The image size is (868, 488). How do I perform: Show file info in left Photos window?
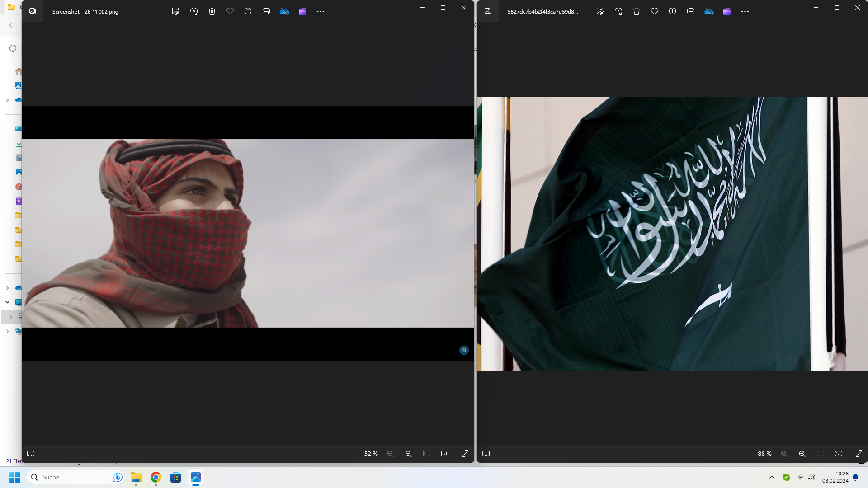tap(248, 11)
